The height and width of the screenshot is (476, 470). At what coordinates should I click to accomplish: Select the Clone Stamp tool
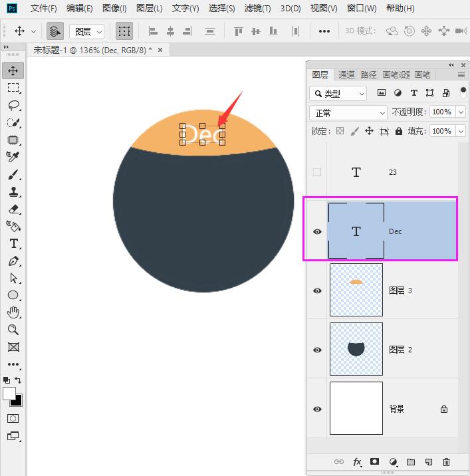coord(13,192)
